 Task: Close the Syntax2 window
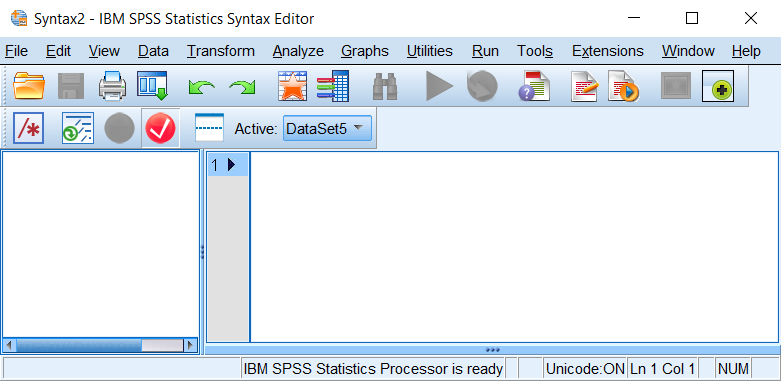click(x=751, y=18)
